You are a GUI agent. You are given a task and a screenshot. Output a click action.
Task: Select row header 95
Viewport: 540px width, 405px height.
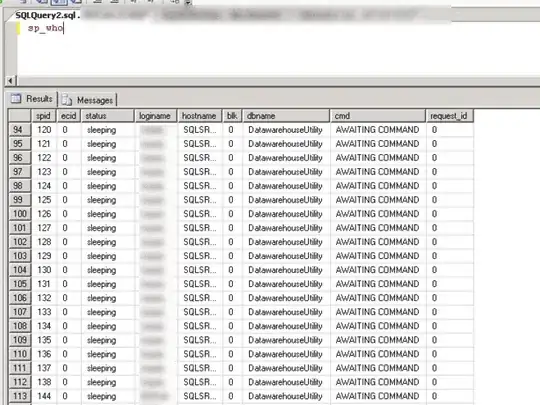tap(20, 144)
